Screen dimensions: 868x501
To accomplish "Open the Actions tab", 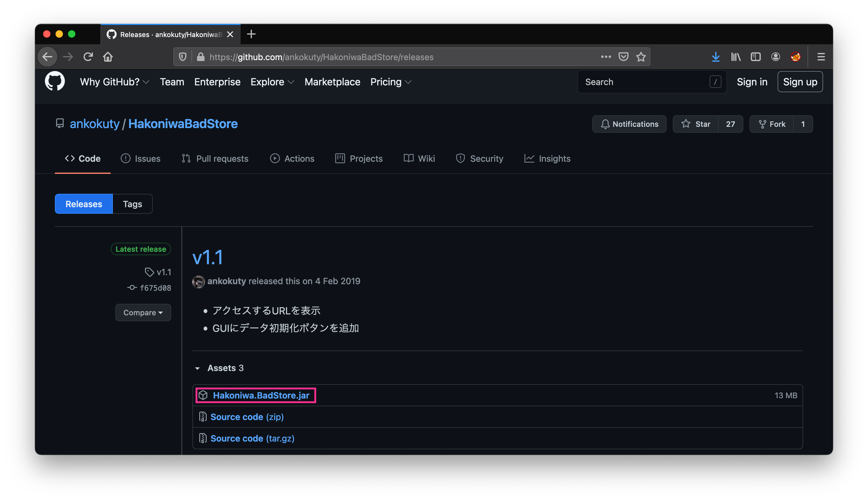I will coord(292,159).
